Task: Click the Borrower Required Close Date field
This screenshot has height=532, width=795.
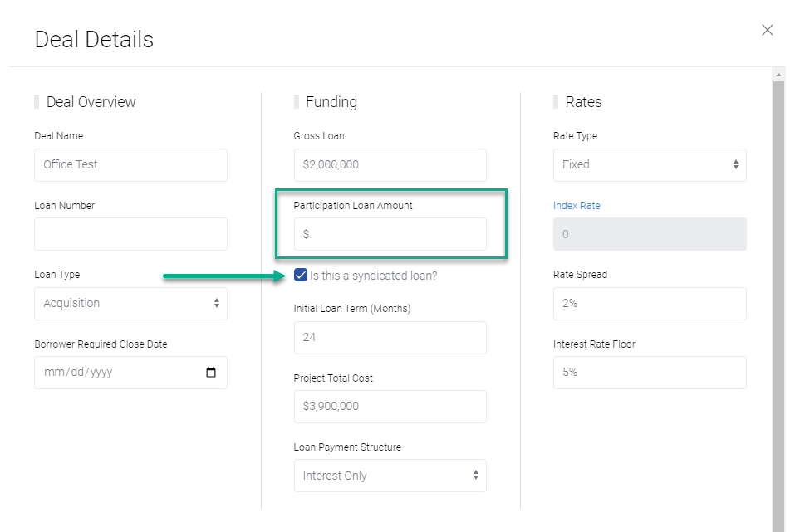Action: coord(116,373)
